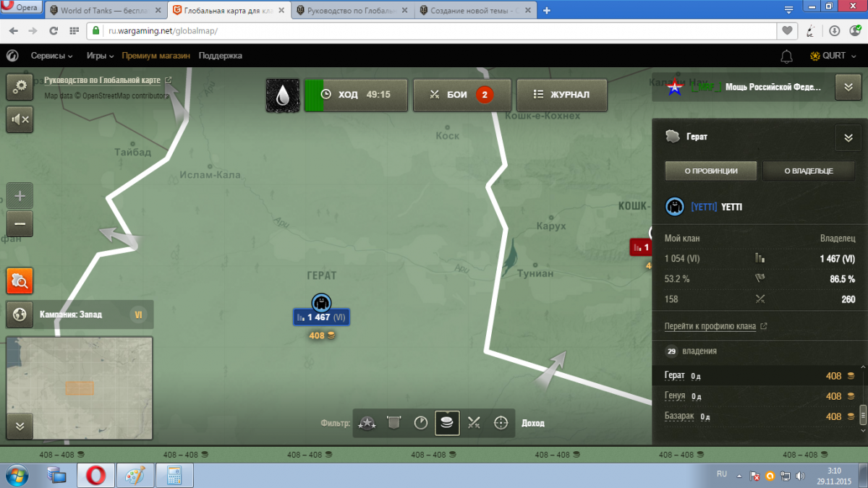Open Opera Speed Dial grid
Screen dimensions: 868x488
(x=74, y=31)
